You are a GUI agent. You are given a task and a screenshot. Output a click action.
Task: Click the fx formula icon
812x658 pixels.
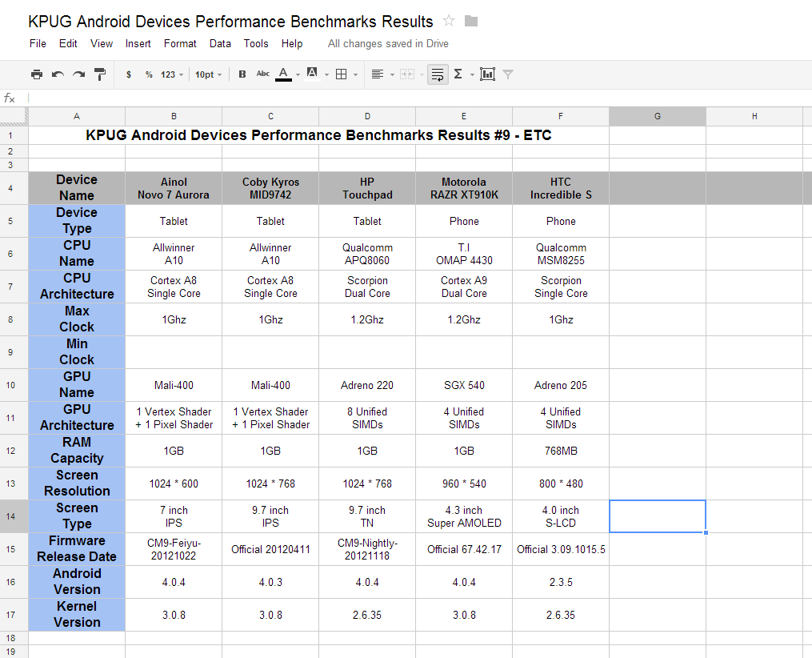(10, 98)
